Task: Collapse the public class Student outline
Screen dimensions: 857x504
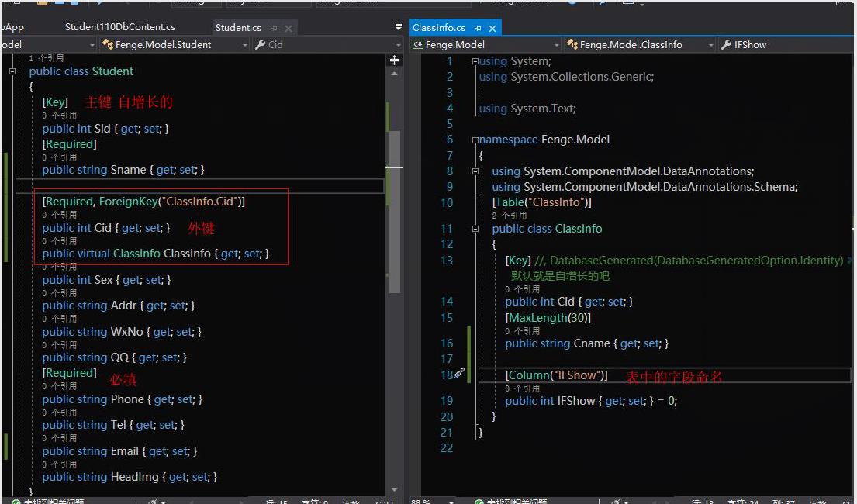Action: click(11, 71)
